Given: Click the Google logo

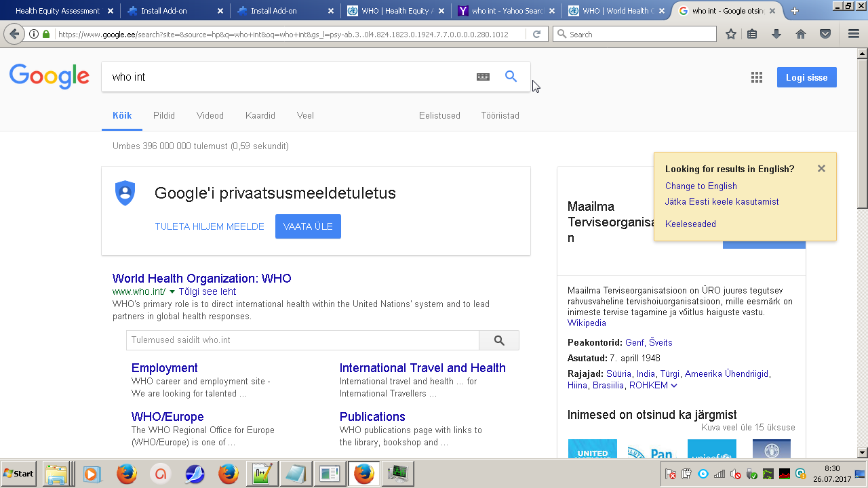Looking at the screenshot, I should tap(50, 77).
